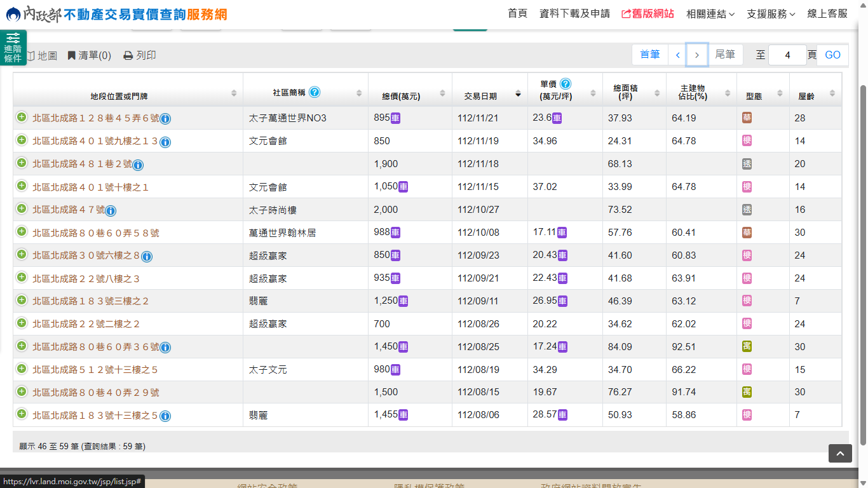Expand row 北區北成路128巷45弄6號 with plus icon

pyautogui.click(x=22, y=117)
